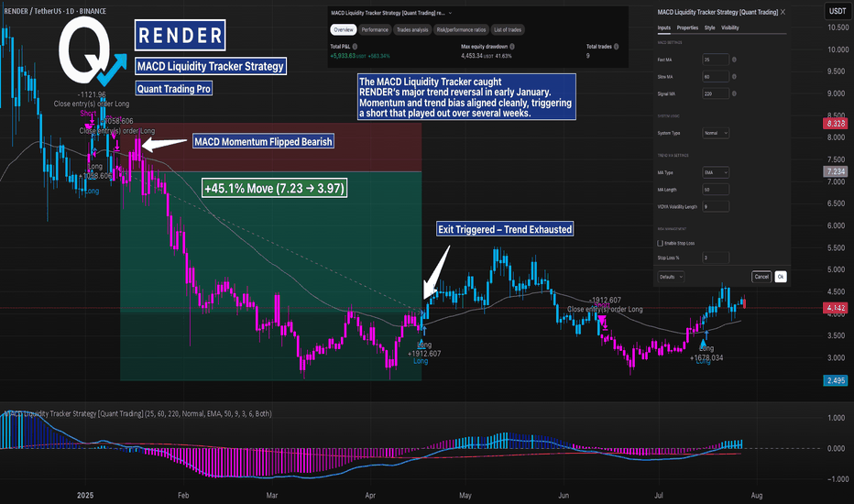The image size is (854, 504).
Task: Click the gray 7.234 price label
Action: pos(836,171)
